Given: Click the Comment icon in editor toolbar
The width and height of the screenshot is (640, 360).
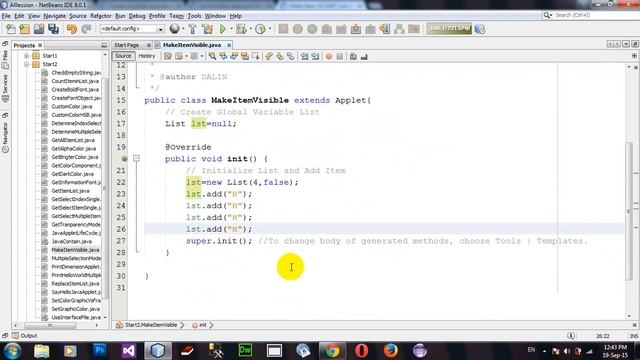Looking at the screenshot, I should 353,56.
